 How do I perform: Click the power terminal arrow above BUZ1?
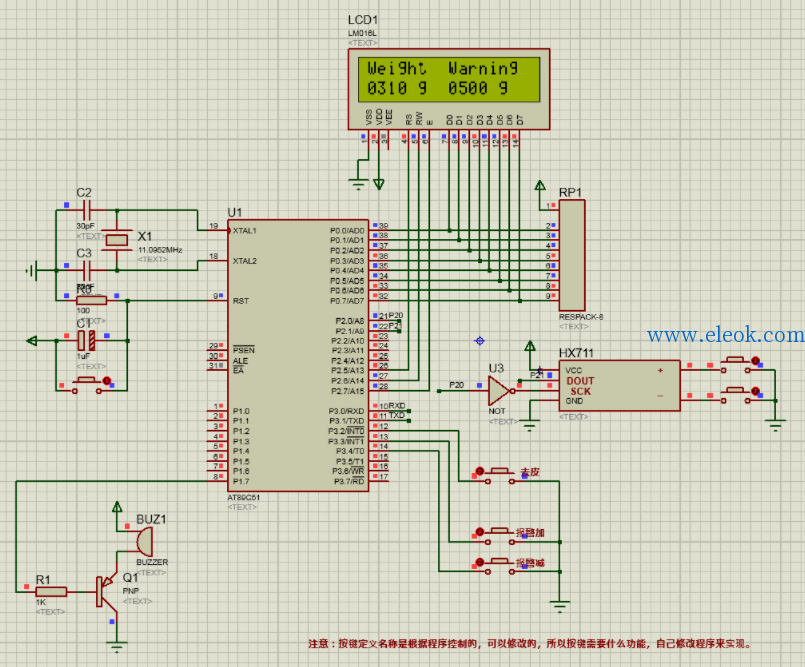[117, 507]
